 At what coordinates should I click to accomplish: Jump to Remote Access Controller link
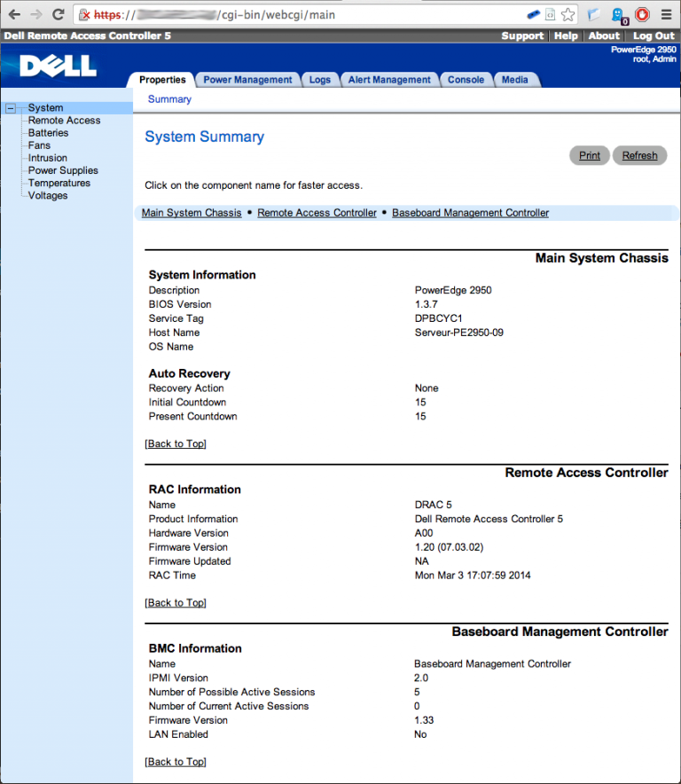[317, 213]
